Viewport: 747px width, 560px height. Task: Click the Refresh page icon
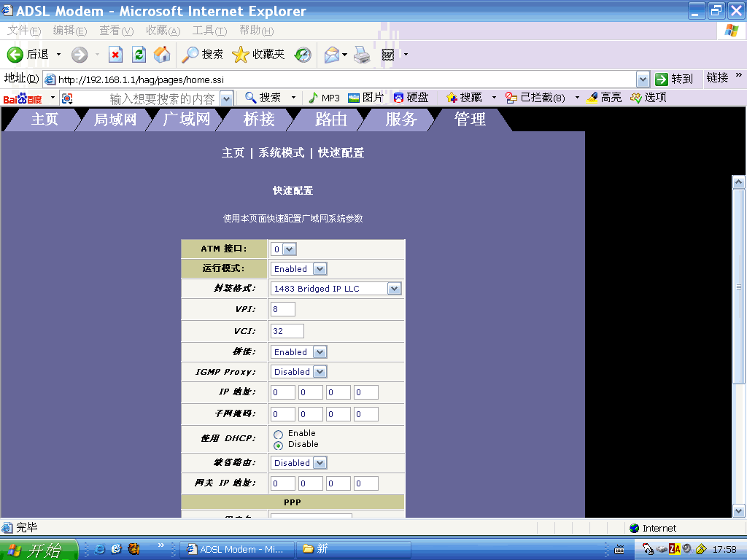point(139,55)
